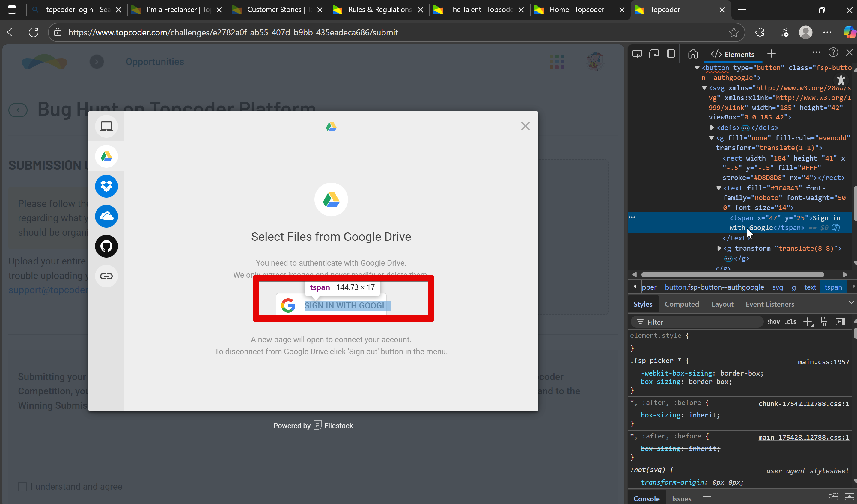
Task: Toggle the :hov element state panel
Action: point(773,322)
